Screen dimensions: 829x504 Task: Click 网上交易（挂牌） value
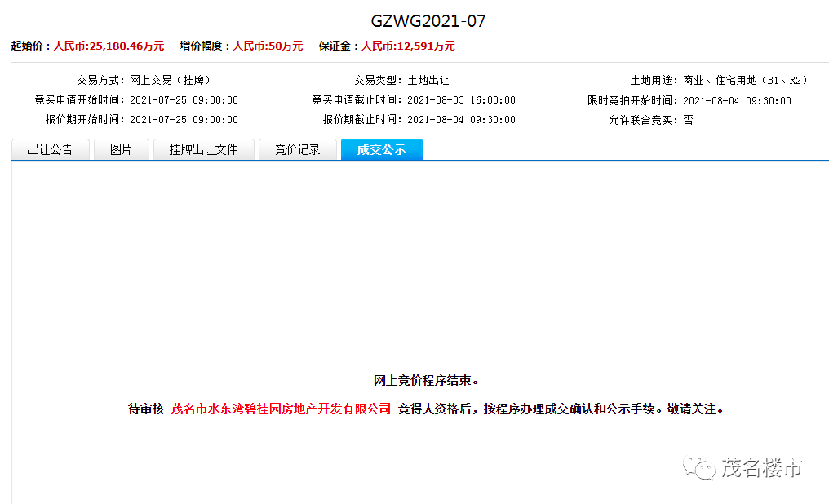click(172, 80)
